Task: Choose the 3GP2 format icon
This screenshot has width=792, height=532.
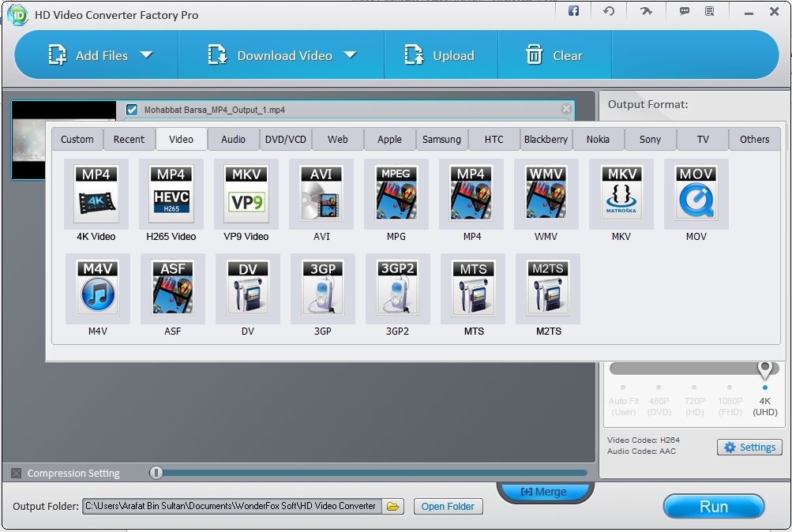Action: pyautogui.click(x=397, y=289)
